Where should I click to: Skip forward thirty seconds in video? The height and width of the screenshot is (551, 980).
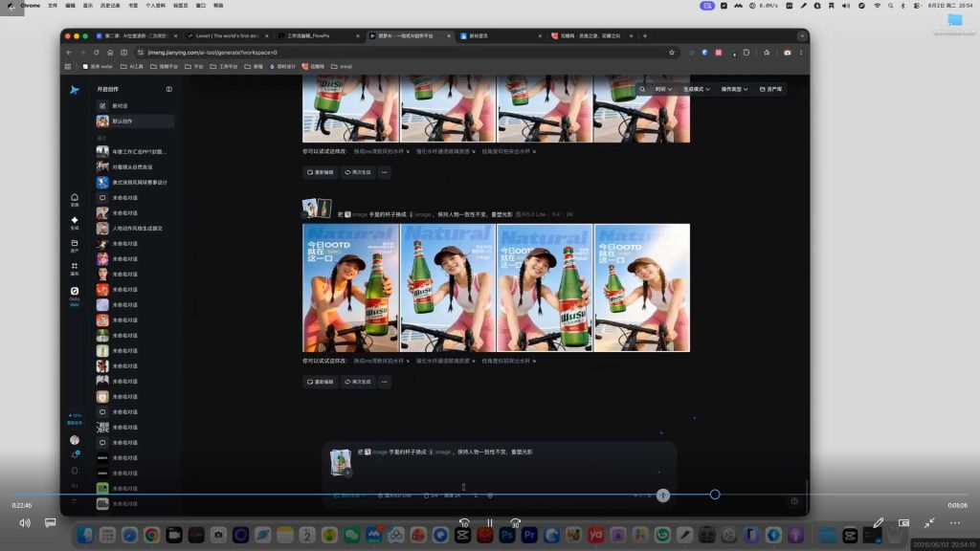[515, 523]
